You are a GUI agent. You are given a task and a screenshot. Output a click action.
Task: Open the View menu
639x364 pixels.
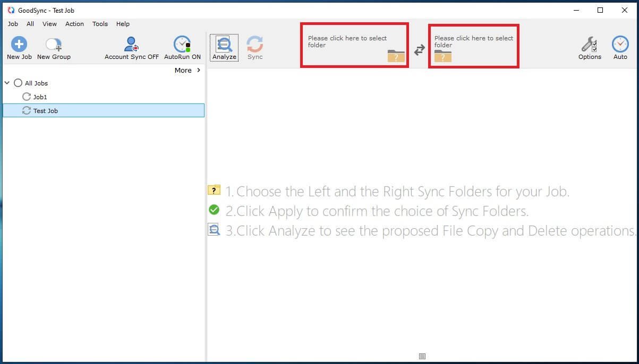point(49,24)
